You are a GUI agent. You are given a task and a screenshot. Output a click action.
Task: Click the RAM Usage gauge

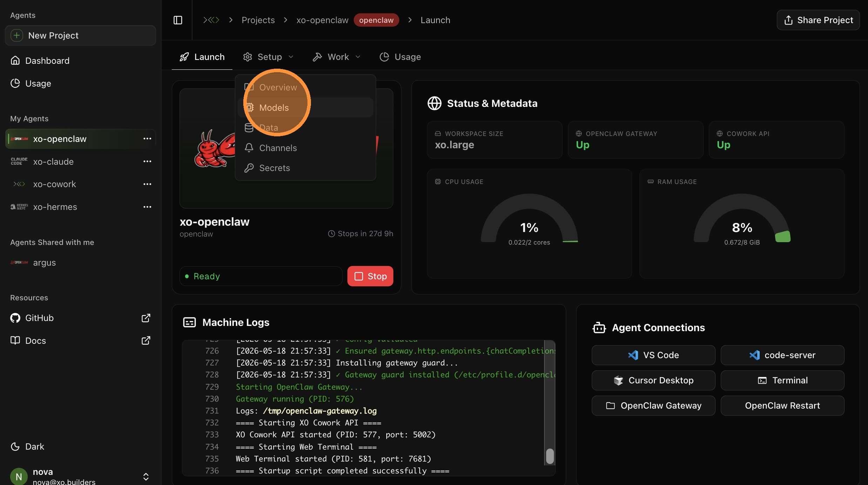(x=742, y=218)
